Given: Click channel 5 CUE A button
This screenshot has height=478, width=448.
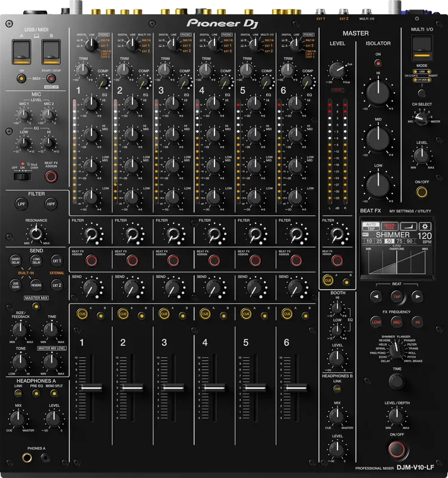Looking at the screenshot, I should click(x=246, y=314).
